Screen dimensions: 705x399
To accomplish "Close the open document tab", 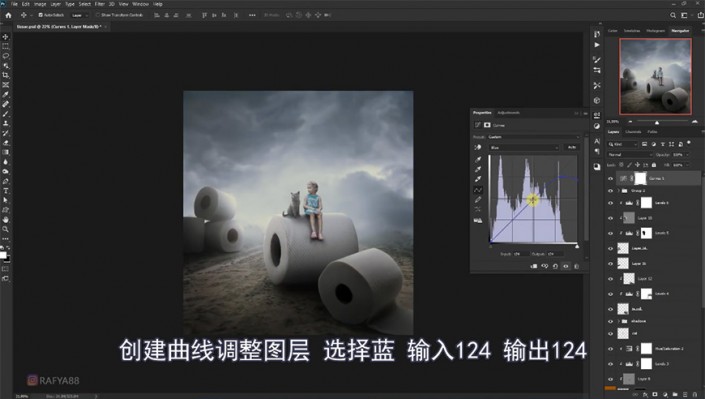I will coord(105,27).
